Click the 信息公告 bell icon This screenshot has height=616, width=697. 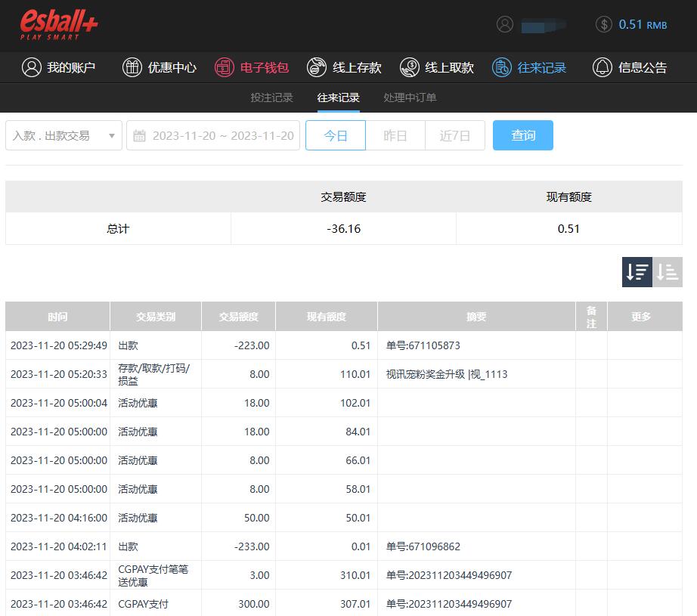point(603,67)
